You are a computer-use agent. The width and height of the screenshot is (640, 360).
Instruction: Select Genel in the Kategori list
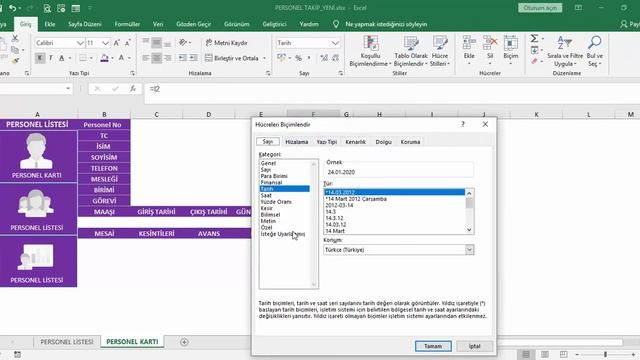click(x=268, y=163)
